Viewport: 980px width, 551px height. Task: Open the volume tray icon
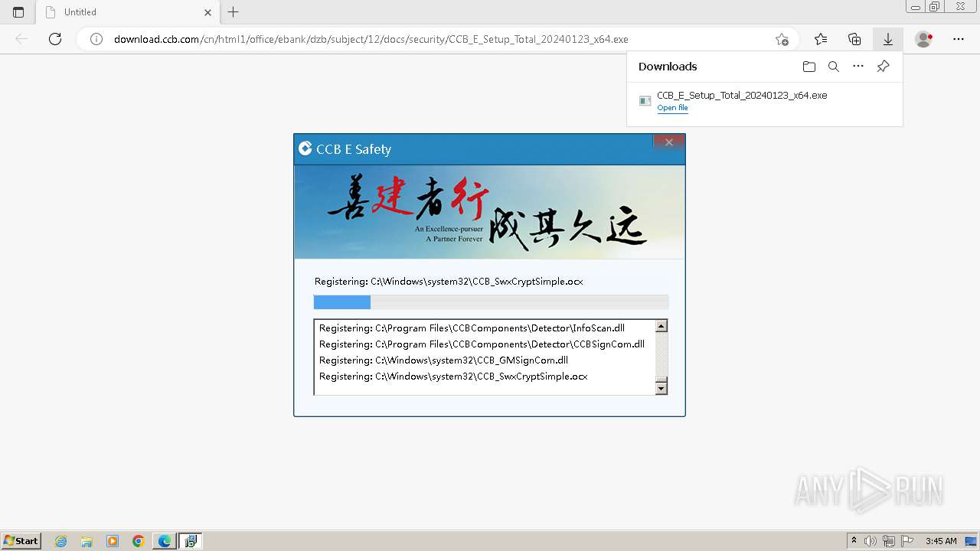point(871,541)
